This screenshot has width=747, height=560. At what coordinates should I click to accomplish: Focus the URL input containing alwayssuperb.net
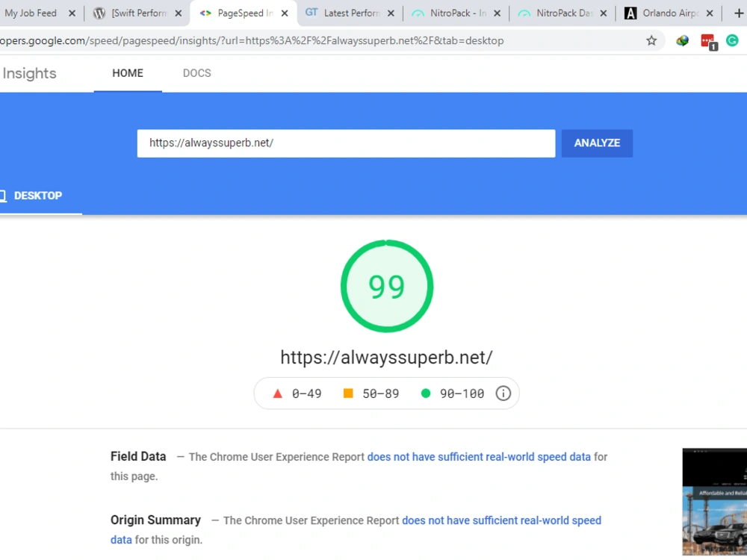(347, 143)
